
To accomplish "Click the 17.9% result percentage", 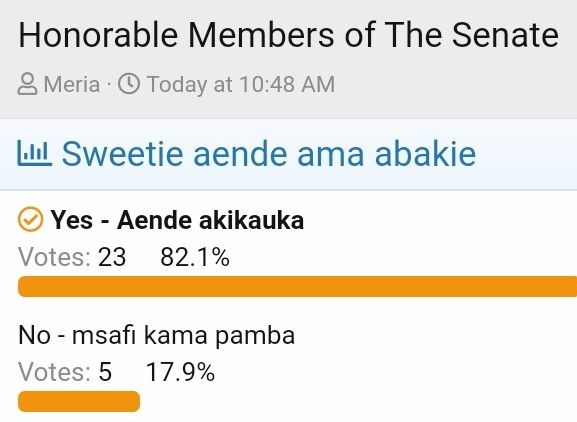I will [181, 372].
